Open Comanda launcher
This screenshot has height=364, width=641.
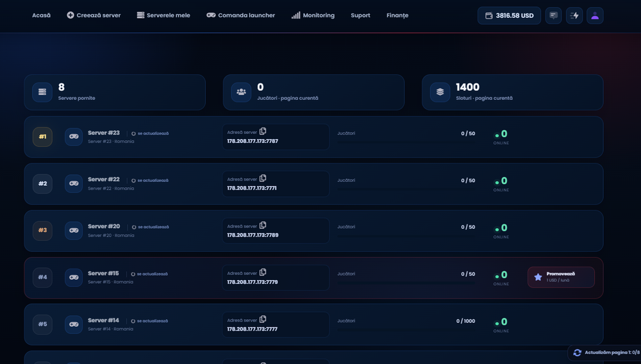click(x=241, y=15)
